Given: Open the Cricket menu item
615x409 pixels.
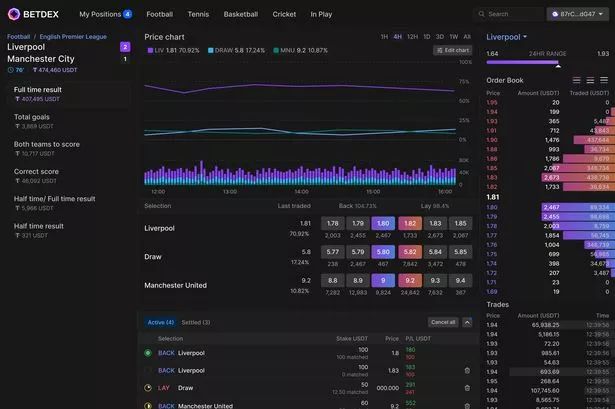Looking at the screenshot, I should 284,14.
